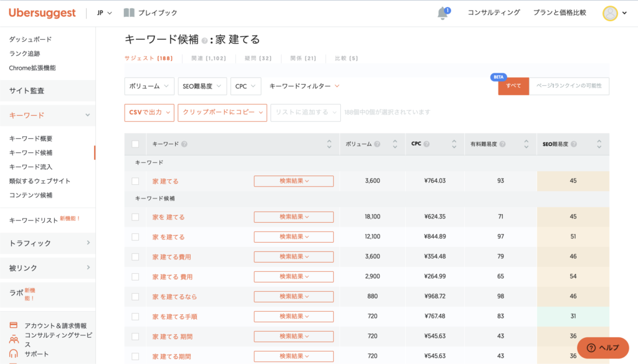Check the box for 家 を建てる手順 row
Screen dimensions: 638x364
click(x=135, y=317)
